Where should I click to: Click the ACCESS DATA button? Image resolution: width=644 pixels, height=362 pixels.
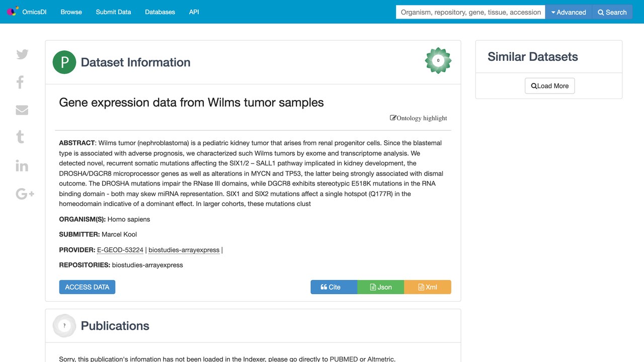[x=87, y=287]
